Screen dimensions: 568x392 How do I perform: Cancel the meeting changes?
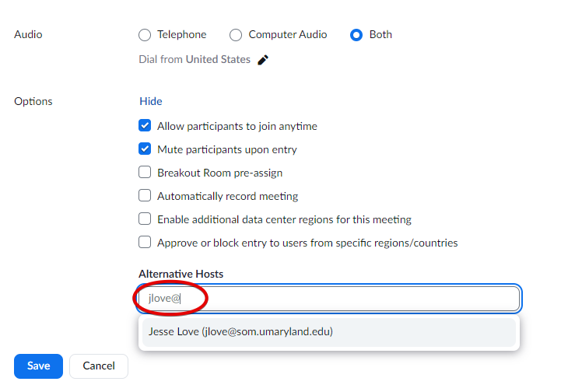[x=99, y=366]
